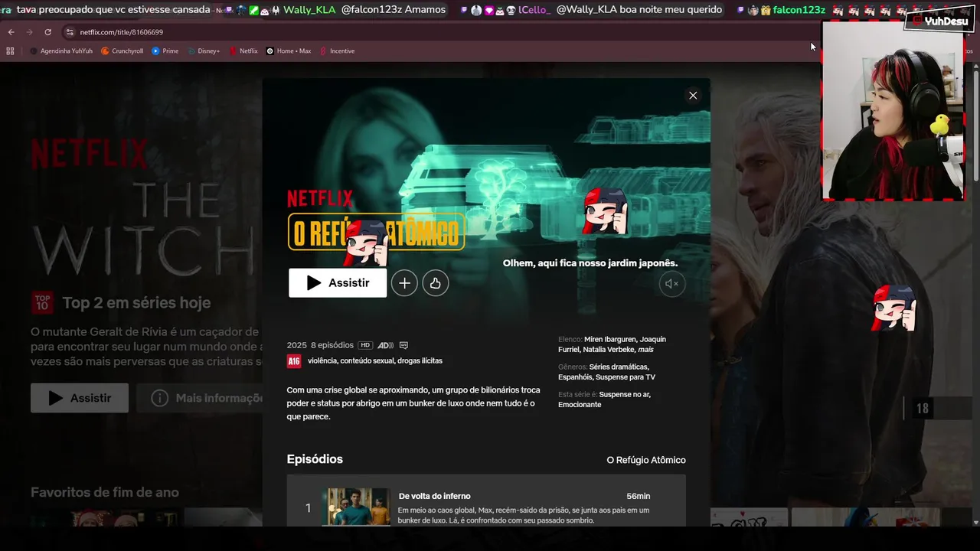Open Prime bookmark
The height and width of the screenshot is (551, 980).
pyautogui.click(x=165, y=51)
